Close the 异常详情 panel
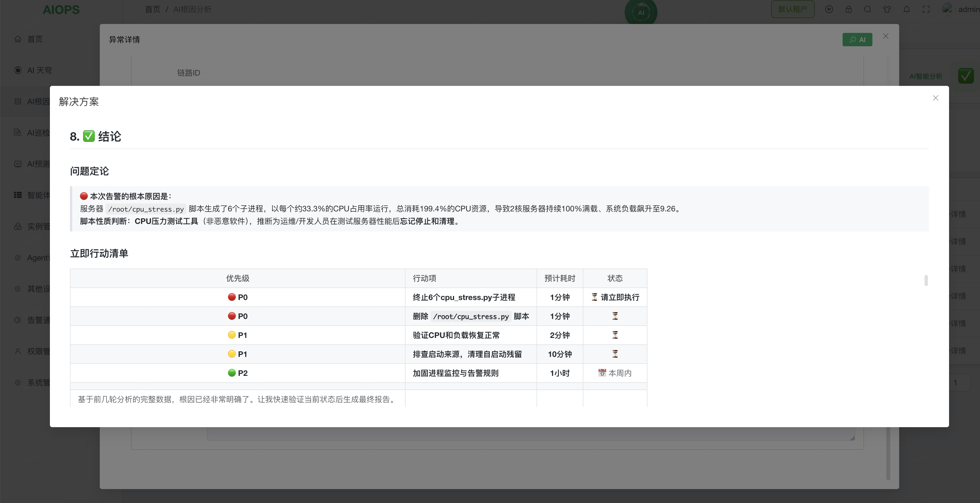980x503 pixels. (x=886, y=36)
